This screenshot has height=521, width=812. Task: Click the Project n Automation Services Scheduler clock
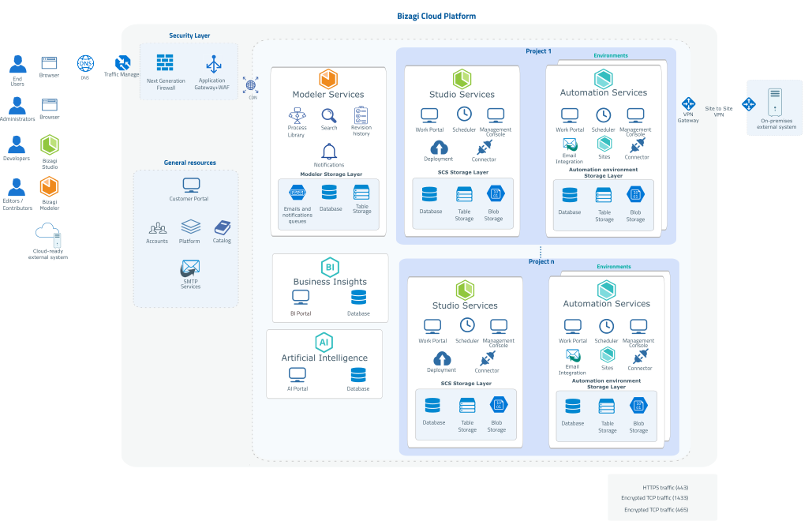606,326
